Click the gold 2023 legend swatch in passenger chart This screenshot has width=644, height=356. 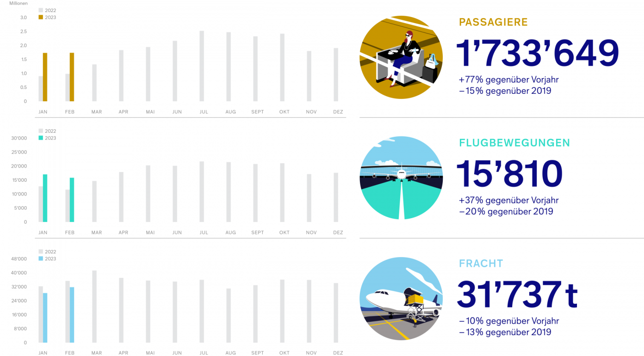click(41, 17)
